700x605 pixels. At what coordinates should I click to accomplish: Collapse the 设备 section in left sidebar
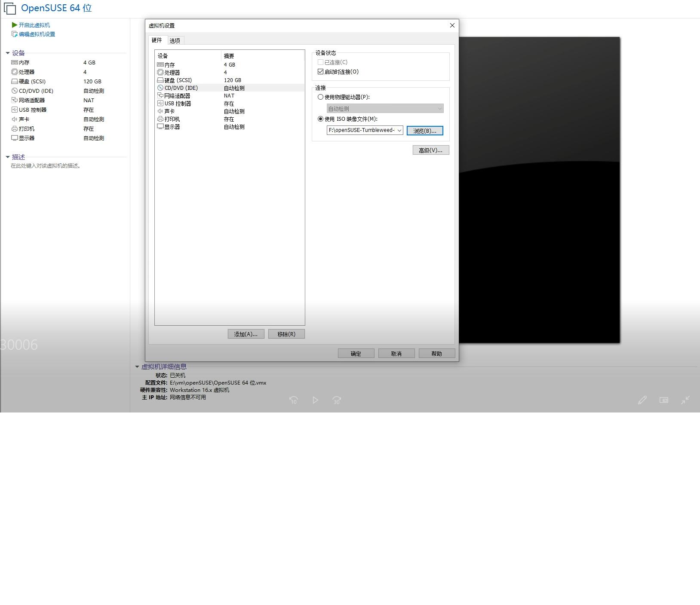pos(8,53)
